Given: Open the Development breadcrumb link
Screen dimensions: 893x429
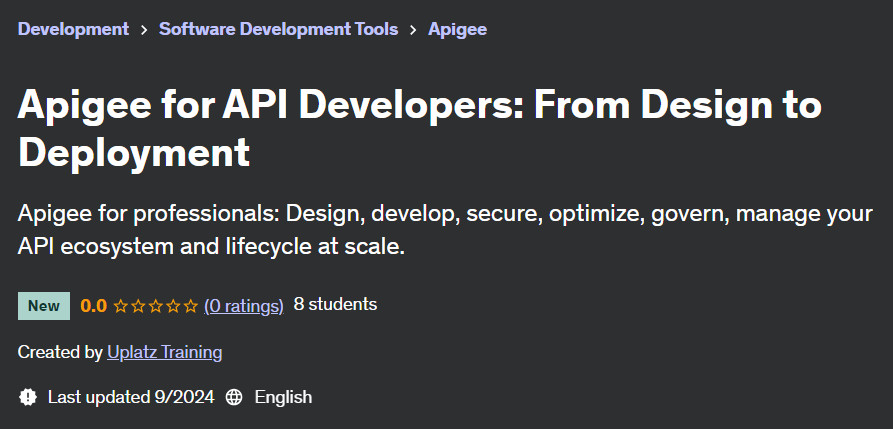Looking at the screenshot, I should [x=73, y=29].
